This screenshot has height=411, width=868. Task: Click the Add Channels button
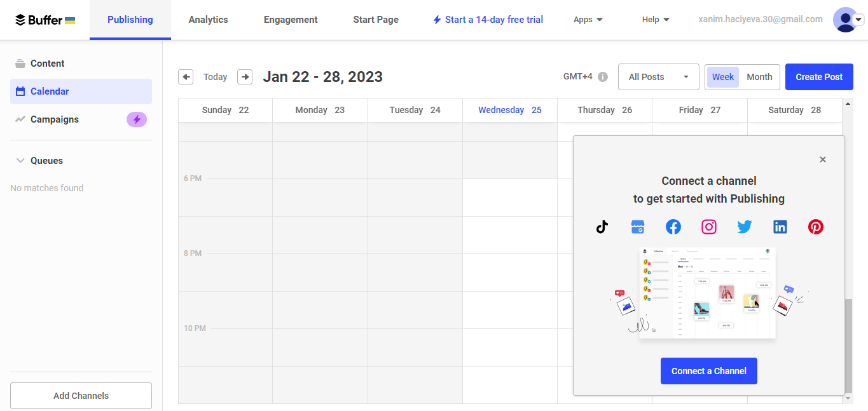[x=81, y=396]
